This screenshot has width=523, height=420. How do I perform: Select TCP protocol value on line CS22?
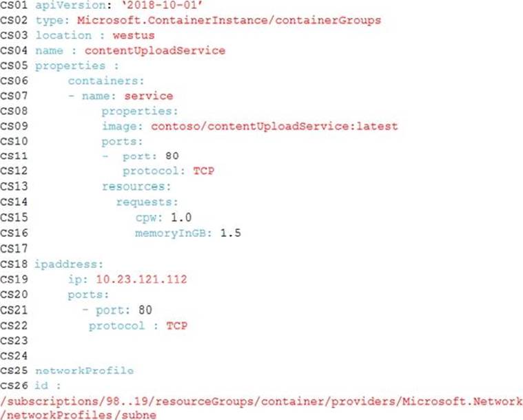click(x=177, y=326)
